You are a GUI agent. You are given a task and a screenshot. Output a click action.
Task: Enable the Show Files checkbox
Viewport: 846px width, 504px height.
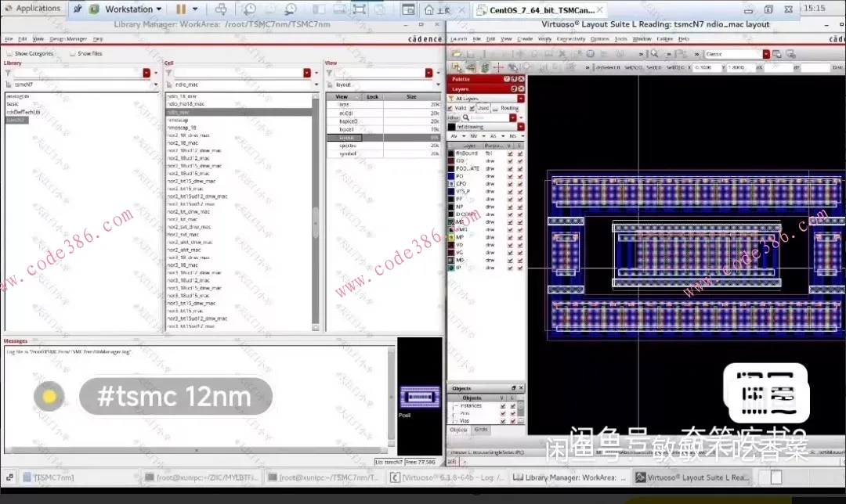[73, 54]
